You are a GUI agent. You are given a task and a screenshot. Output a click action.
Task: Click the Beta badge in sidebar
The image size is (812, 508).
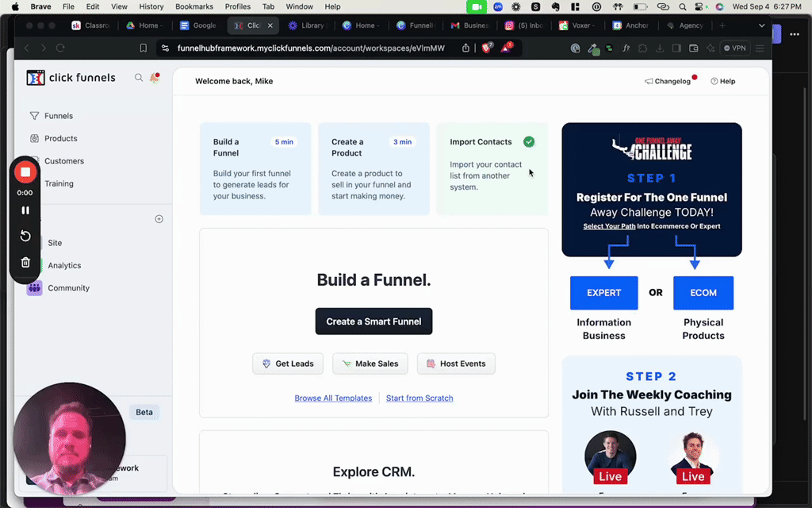pos(144,412)
